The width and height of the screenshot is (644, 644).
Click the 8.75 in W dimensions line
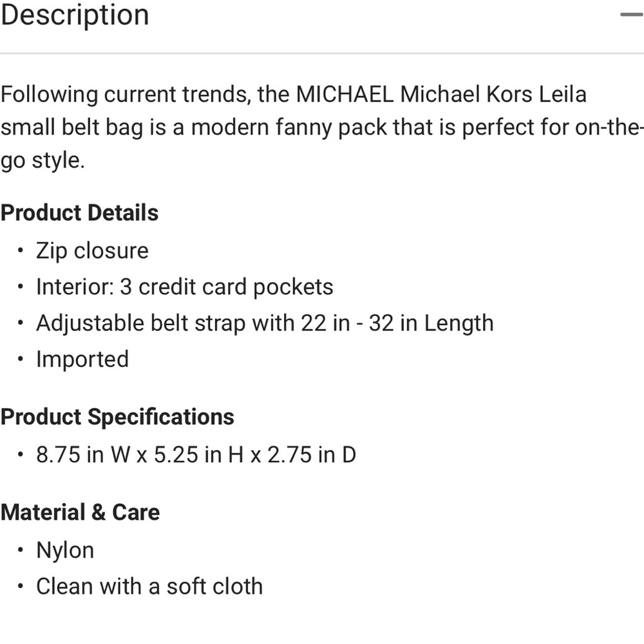(196, 455)
